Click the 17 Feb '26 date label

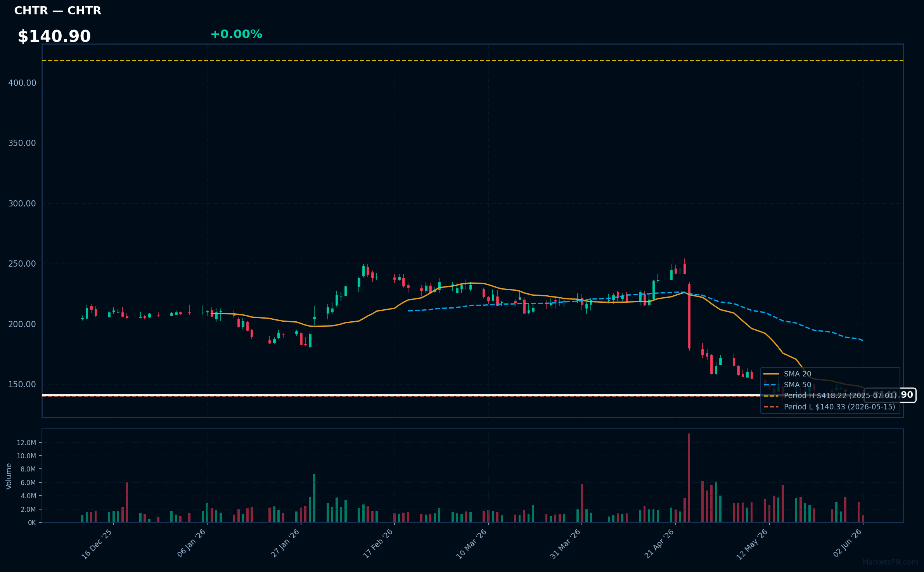coord(378,544)
